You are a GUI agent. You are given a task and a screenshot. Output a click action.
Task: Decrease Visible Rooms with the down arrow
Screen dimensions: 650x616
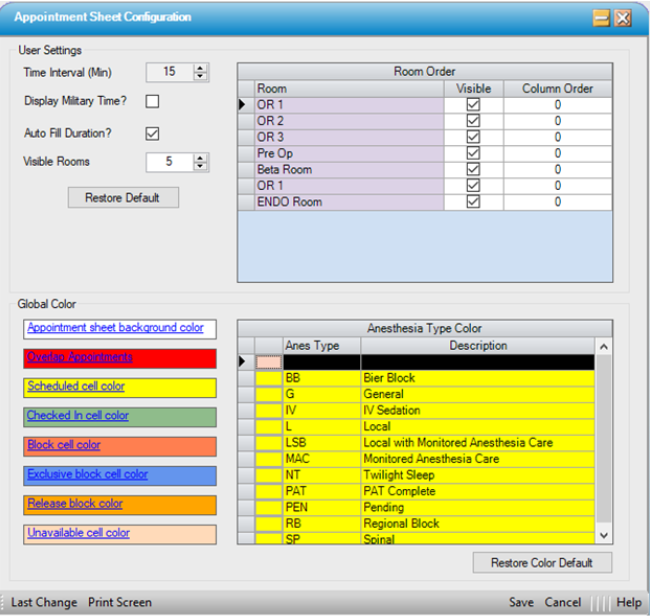(200, 166)
